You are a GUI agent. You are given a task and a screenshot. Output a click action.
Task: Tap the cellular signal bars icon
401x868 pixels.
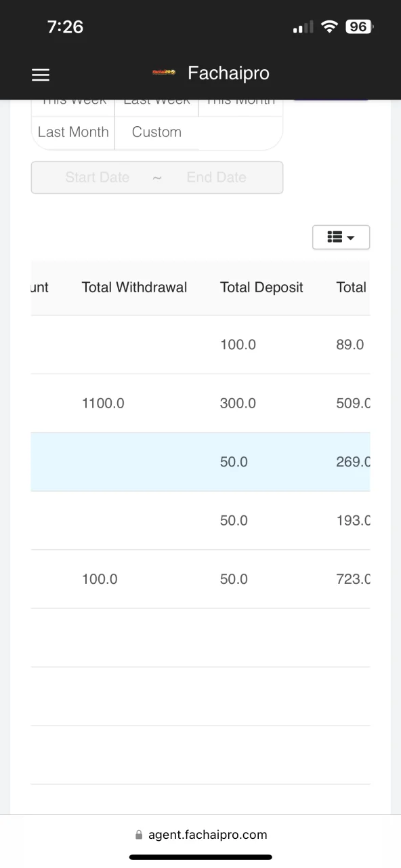pos(303,27)
